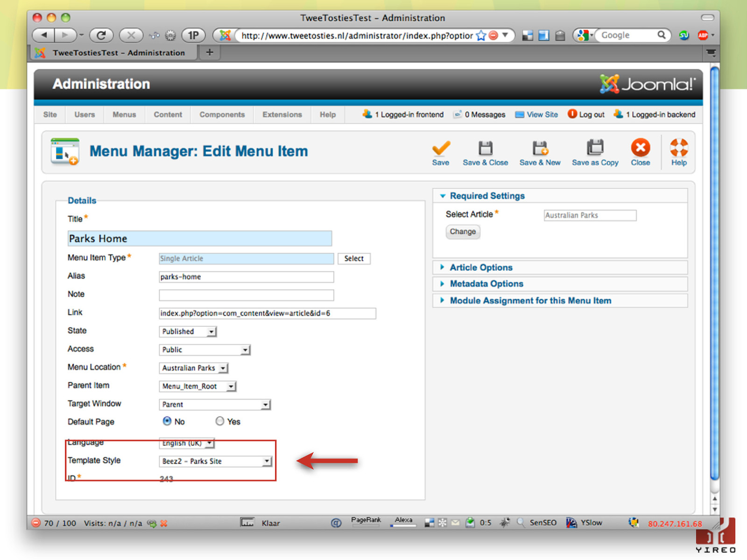Open the Template Style dropdown
Viewport: 747px width, 560px height.
tap(216, 461)
